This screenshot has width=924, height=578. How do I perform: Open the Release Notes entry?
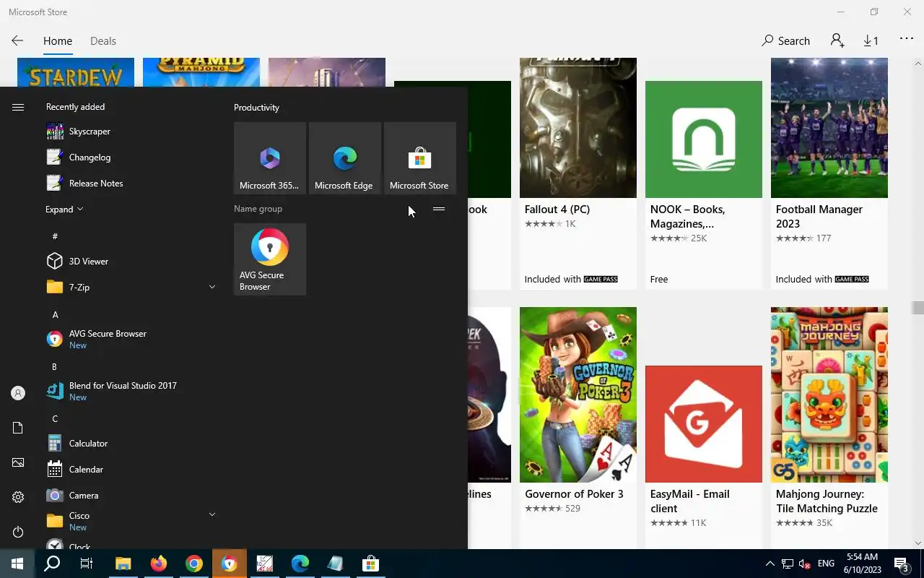(x=130, y=184)
